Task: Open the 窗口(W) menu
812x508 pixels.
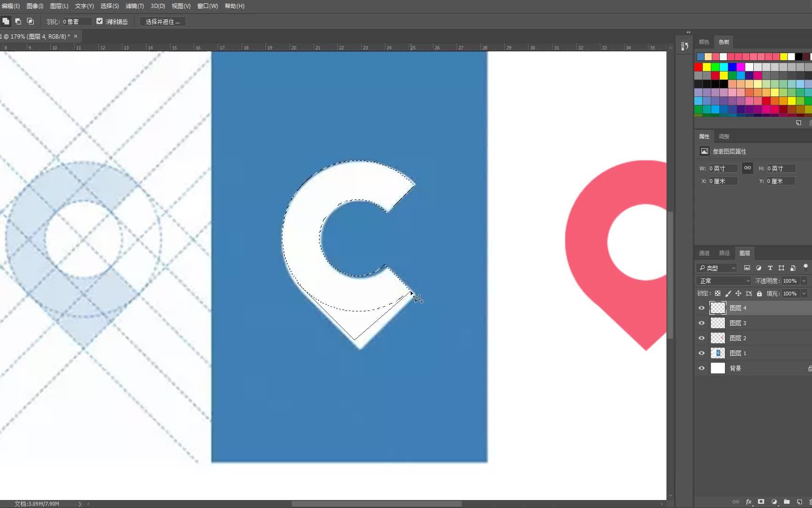Action: [x=207, y=6]
